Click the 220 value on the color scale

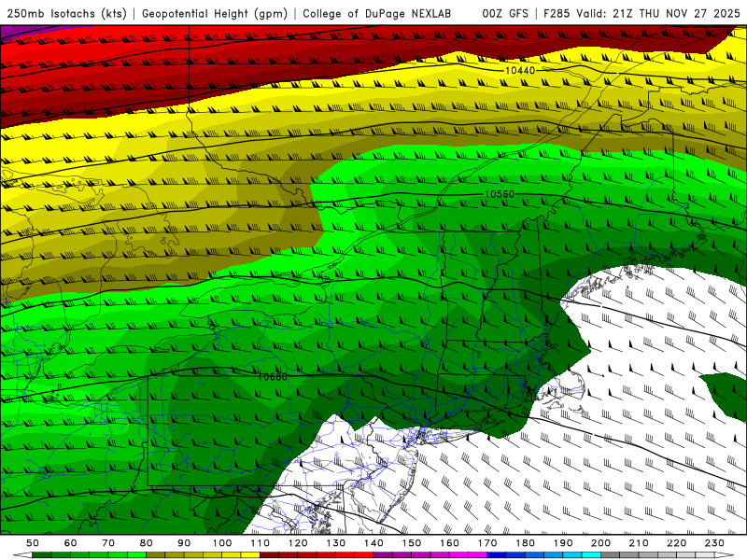tap(676, 543)
